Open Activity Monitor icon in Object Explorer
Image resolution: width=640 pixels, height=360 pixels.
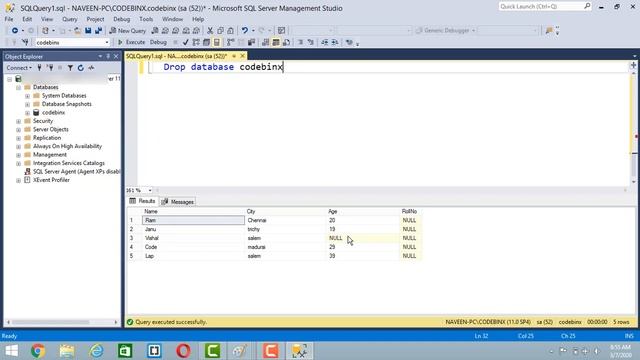(91, 68)
